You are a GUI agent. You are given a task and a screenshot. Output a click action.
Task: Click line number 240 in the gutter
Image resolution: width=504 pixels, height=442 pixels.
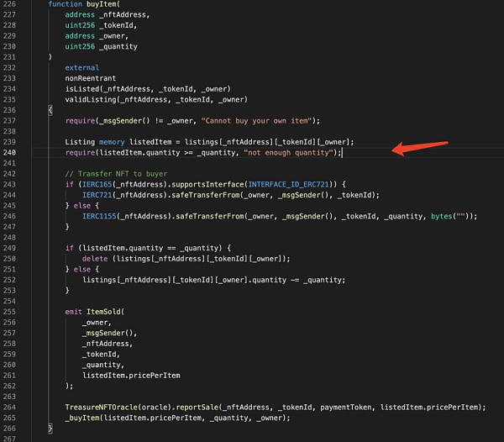coord(9,153)
